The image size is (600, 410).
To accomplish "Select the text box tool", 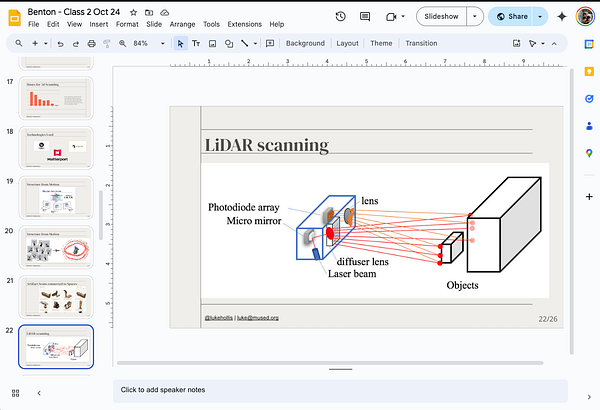I will click(196, 44).
